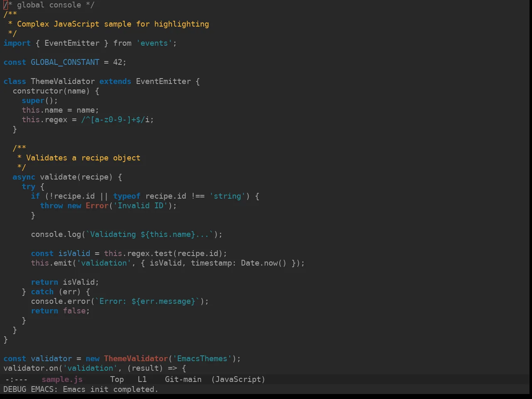Click the L1 line number in mode line
532x399 pixels.
point(142,379)
